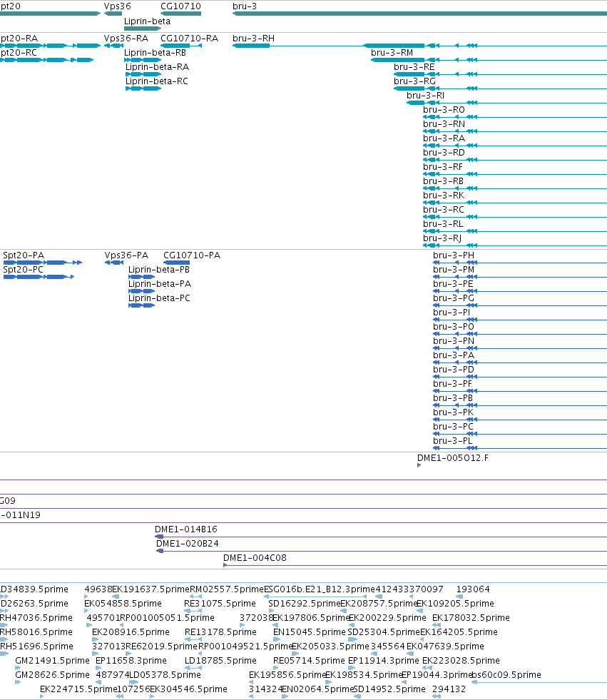Click the bru-3-RL transcript label
Screen dimensions: 607x700
point(443,224)
